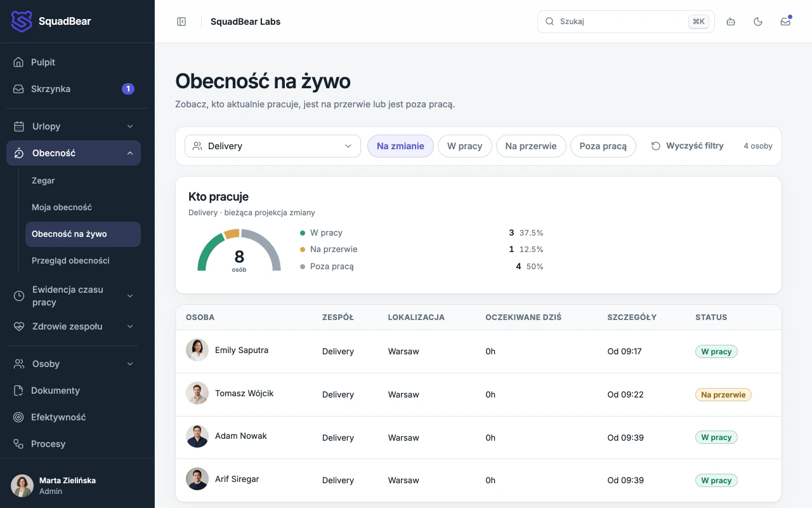The height and width of the screenshot is (508, 812).
Task: Click the Wyczyść filtry button
Action: point(687,146)
